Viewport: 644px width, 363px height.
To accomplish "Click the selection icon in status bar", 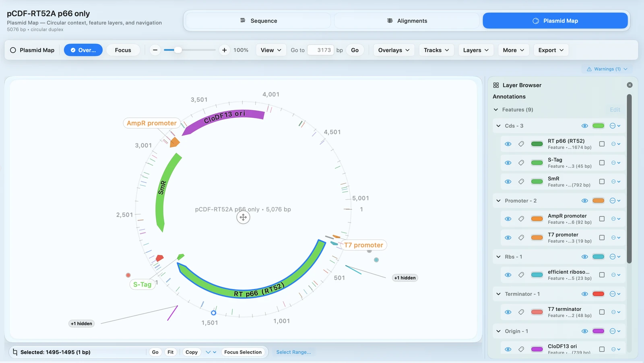I will coord(15,352).
